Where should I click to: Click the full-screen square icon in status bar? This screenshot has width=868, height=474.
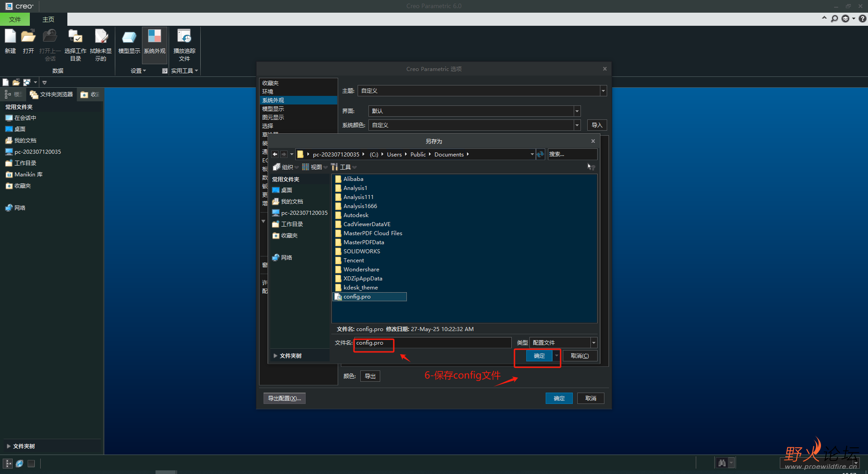point(31,463)
